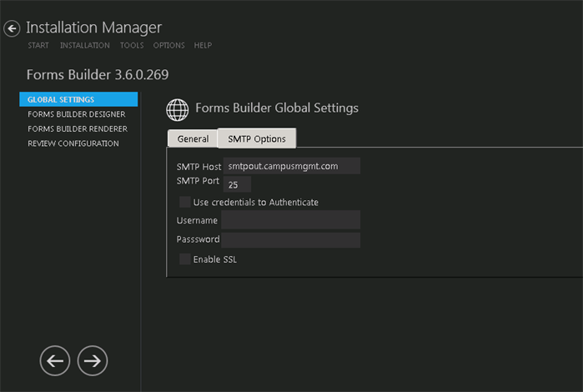
Task: Go to previous step with left arrow button
Action: click(x=55, y=361)
